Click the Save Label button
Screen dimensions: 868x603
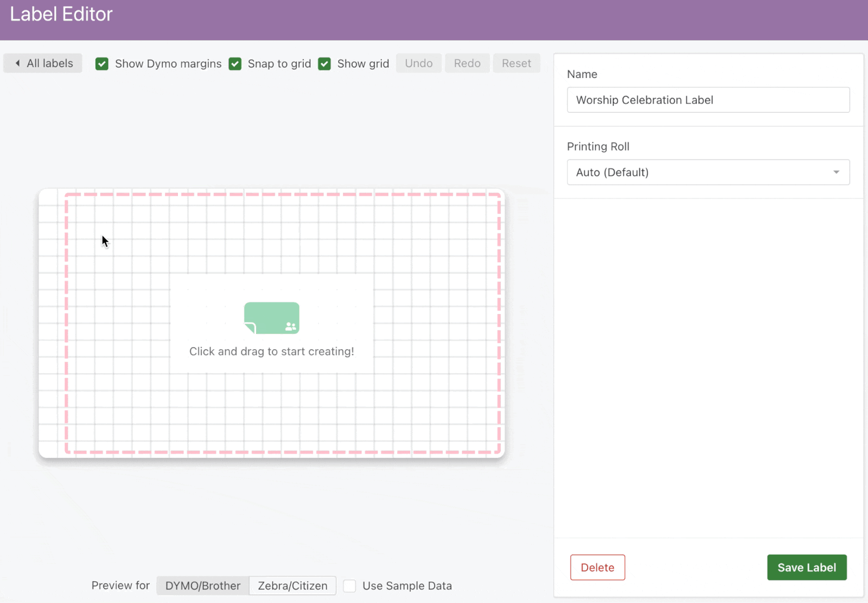[x=807, y=567]
